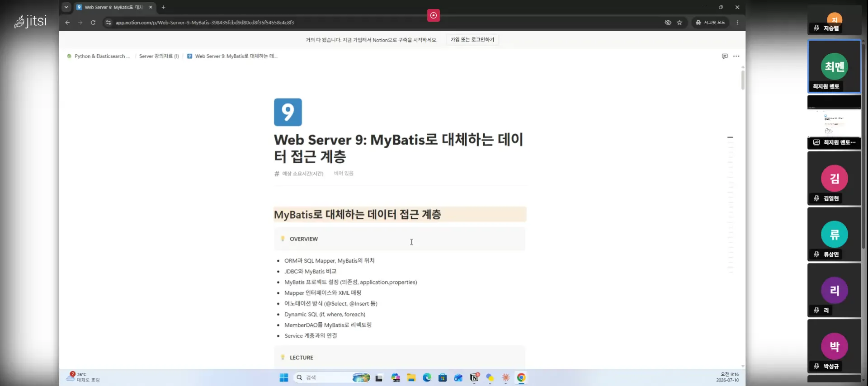The image size is (868, 386).
Task: Open Web Server 9 breadcrumb item
Action: point(232,56)
